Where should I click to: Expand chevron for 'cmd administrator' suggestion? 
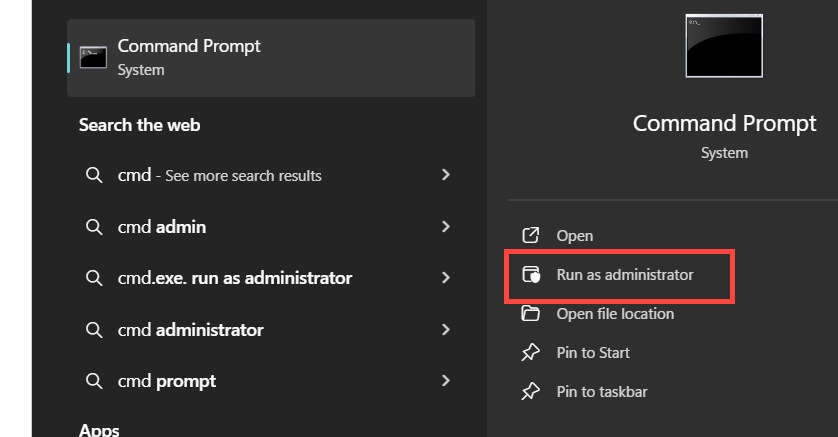coord(446,330)
